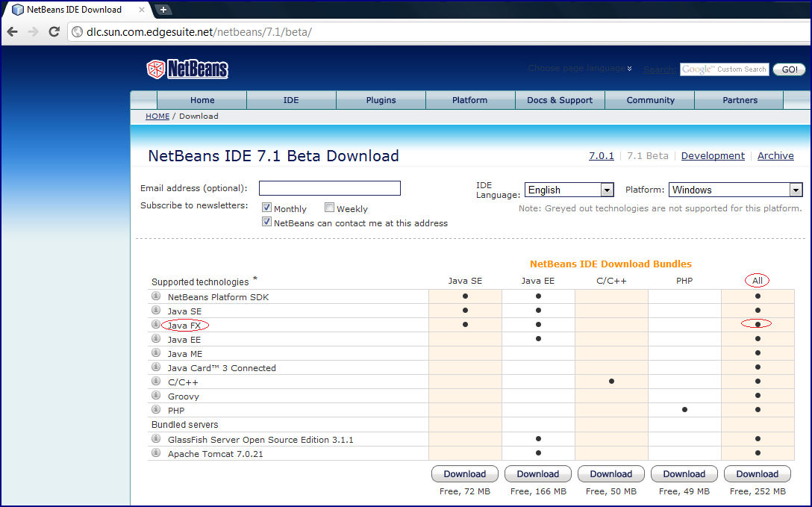Open the Docs & Support tab
The height and width of the screenshot is (507, 812).
[560, 100]
